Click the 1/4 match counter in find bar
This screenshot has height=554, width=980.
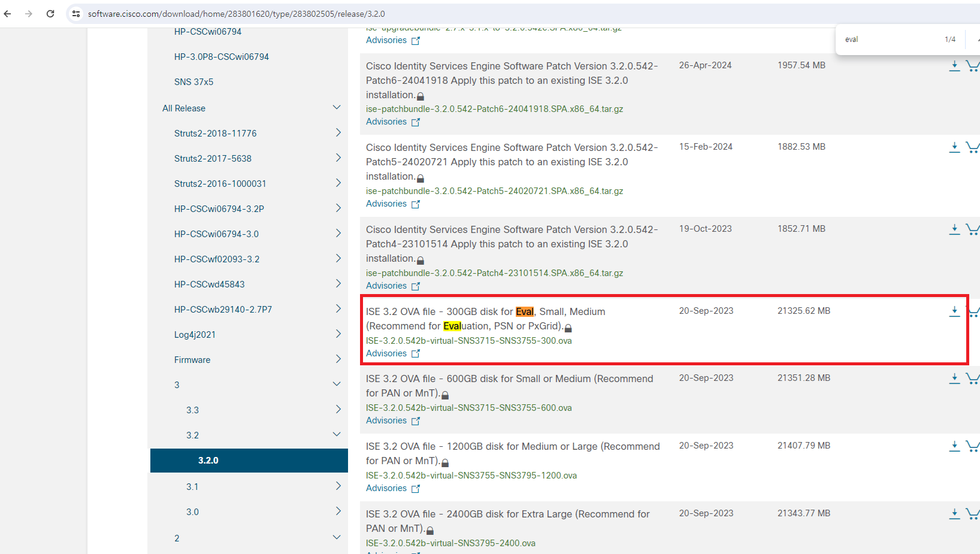pyautogui.click(x=950, y=40)
